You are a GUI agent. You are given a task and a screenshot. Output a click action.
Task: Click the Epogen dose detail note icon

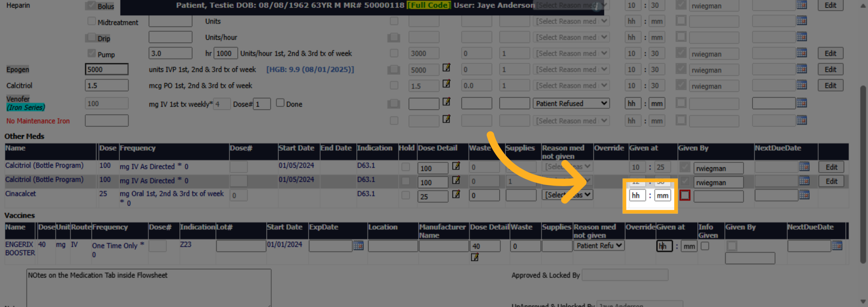(447, 68)
